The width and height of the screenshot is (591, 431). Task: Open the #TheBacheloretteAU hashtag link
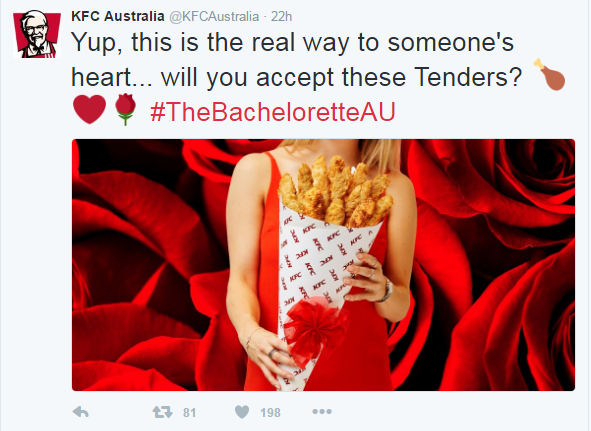pos(273,112)
